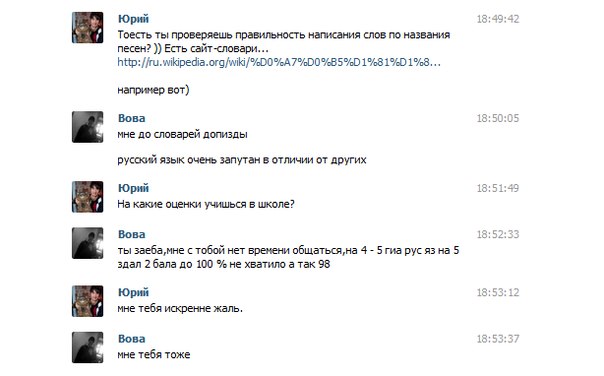Screen dimensions: 604x376
Task: Click name Вова above 'мне тебя тоже'
Action: click(132, 339)
